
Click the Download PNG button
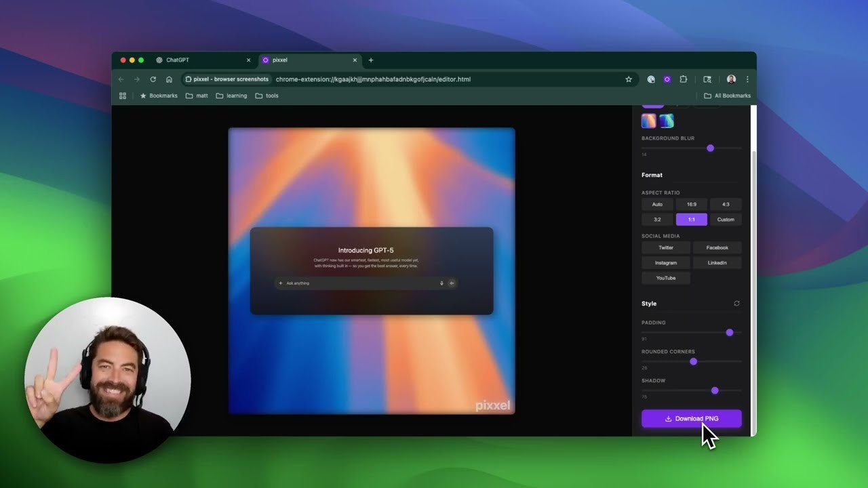point(692,419)
